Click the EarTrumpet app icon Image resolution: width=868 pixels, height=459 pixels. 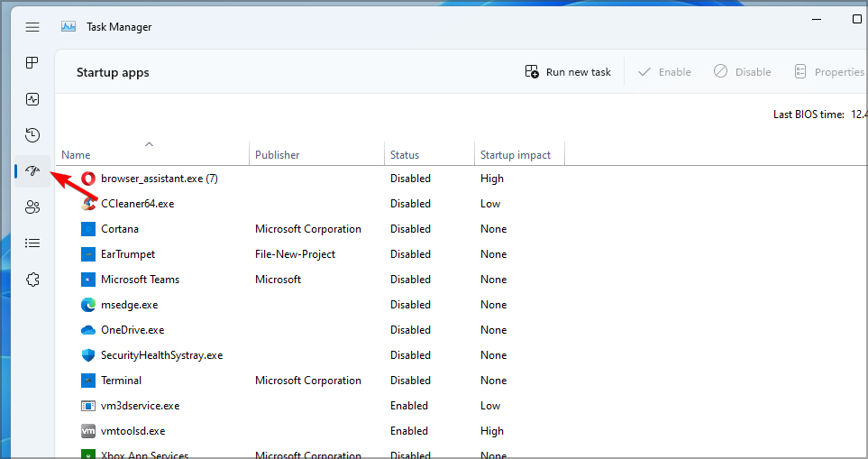click(x=88, y=254)
